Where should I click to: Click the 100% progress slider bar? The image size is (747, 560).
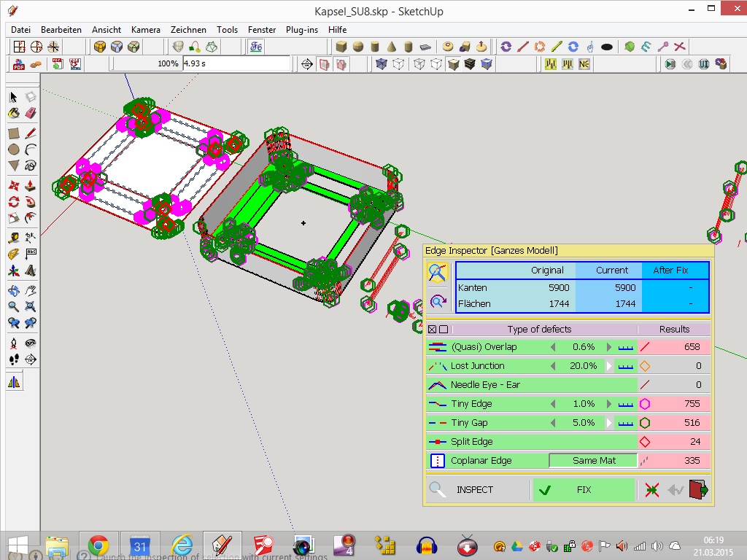pos(146,64)
